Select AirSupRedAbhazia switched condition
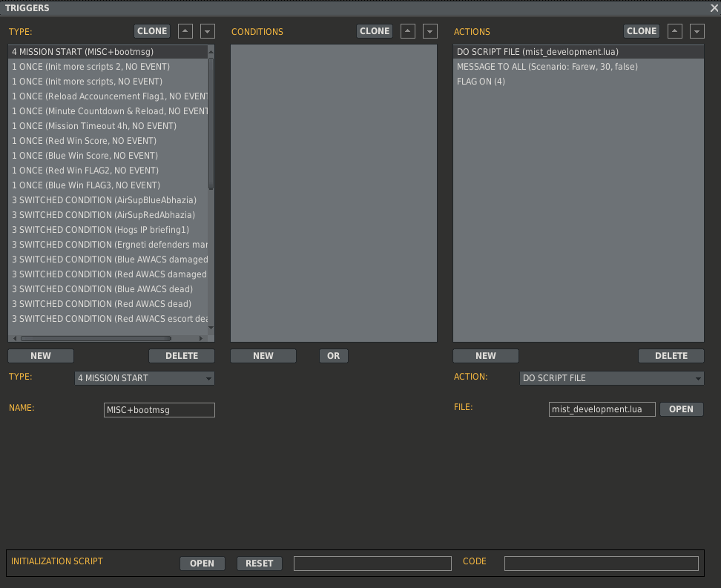This screenshot has width=721, height=588. [x=108, y=215]
